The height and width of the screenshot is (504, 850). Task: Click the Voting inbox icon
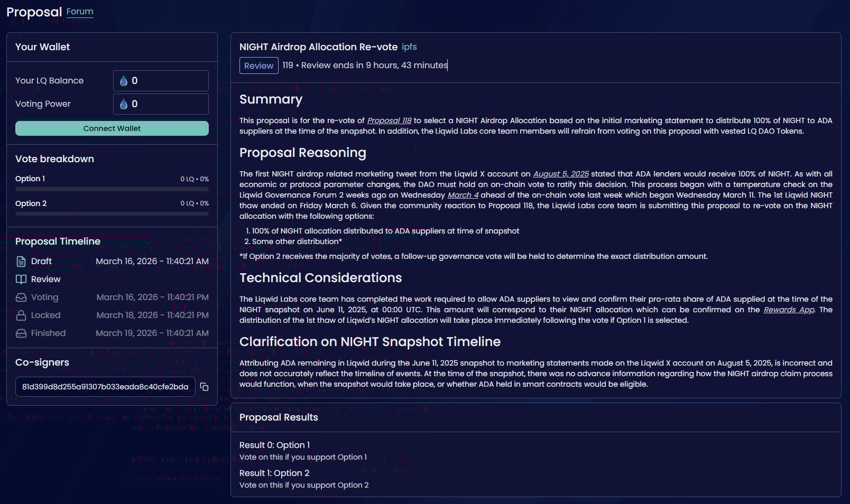pos(21,297)
